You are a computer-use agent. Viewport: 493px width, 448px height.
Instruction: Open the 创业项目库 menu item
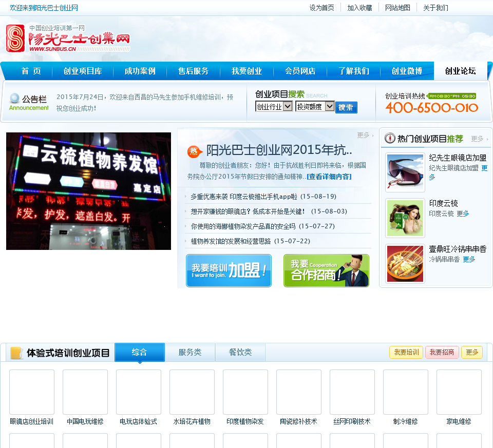point(83,71)
